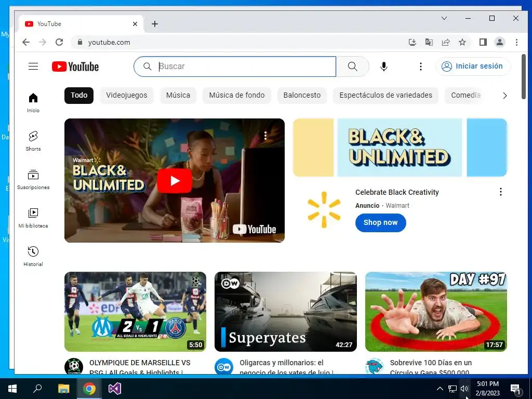
Task: Click the YouTube logo
Action: (x=75, y=66)
